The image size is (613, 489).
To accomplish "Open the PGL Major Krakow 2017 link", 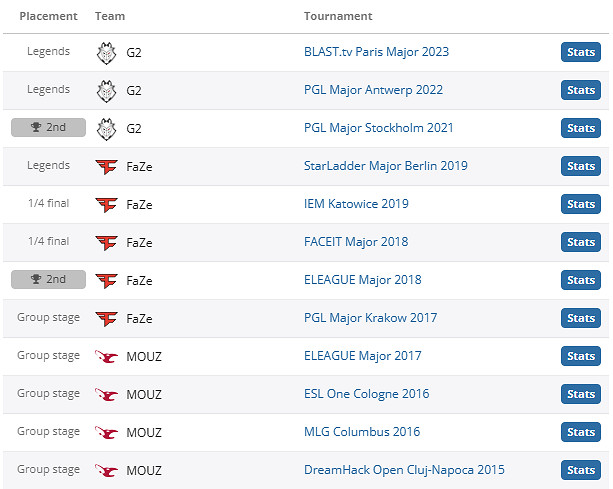I will 370,318.
